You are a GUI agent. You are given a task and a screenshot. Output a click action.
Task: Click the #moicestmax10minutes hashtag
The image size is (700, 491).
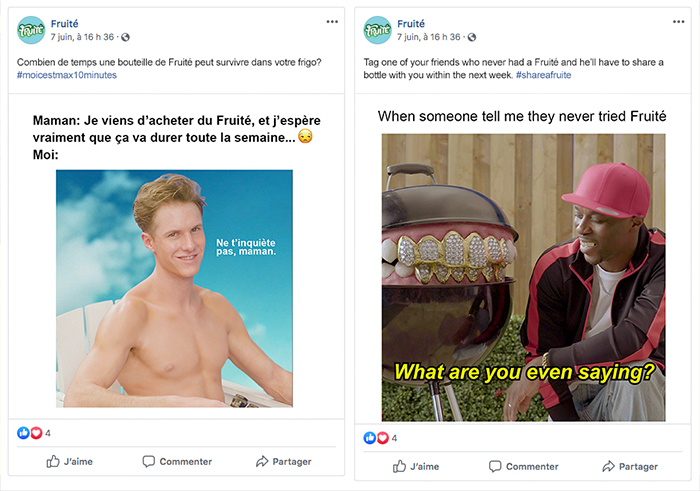66,75
